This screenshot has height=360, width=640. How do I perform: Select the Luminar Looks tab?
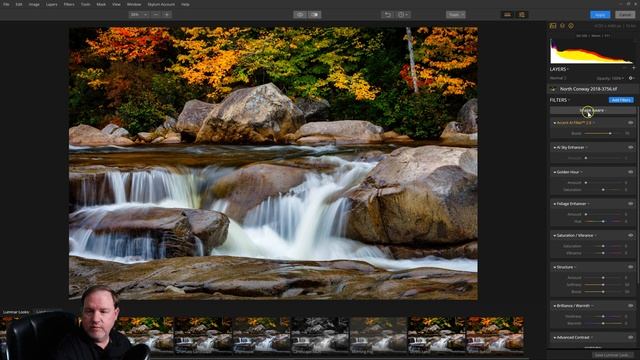pyautogui.click(x=16, y=312)
